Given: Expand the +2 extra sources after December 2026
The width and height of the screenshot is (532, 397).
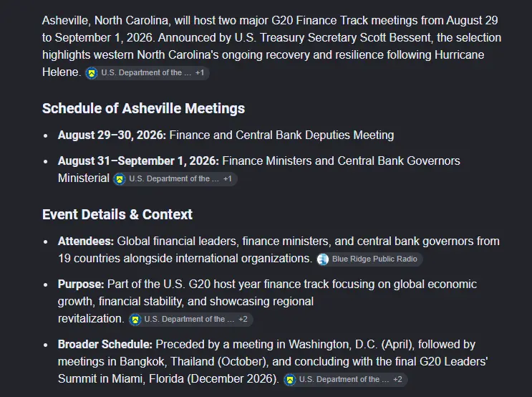Looking at the screenshot, I should click(x=397, y=379).
